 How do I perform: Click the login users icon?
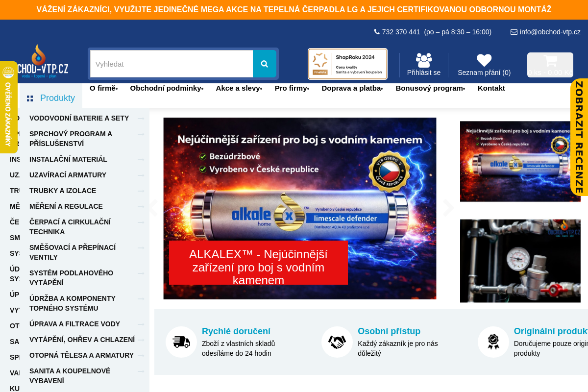(424, 60)
